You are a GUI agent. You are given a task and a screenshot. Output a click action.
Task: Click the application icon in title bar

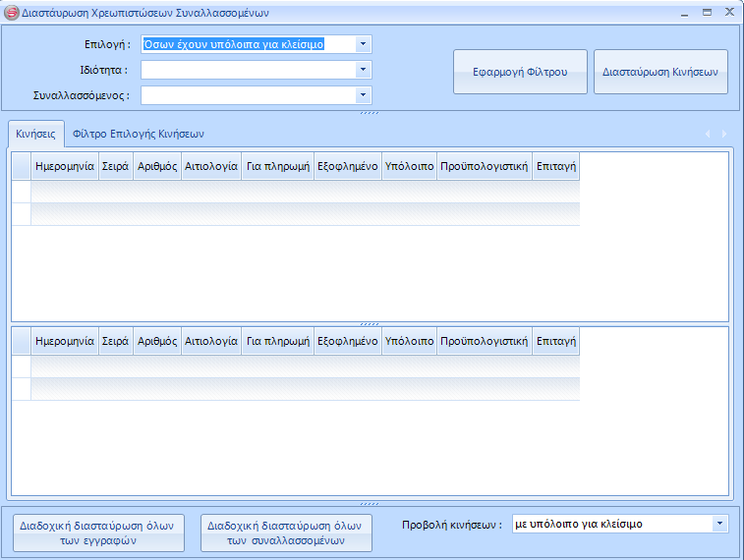12,13
